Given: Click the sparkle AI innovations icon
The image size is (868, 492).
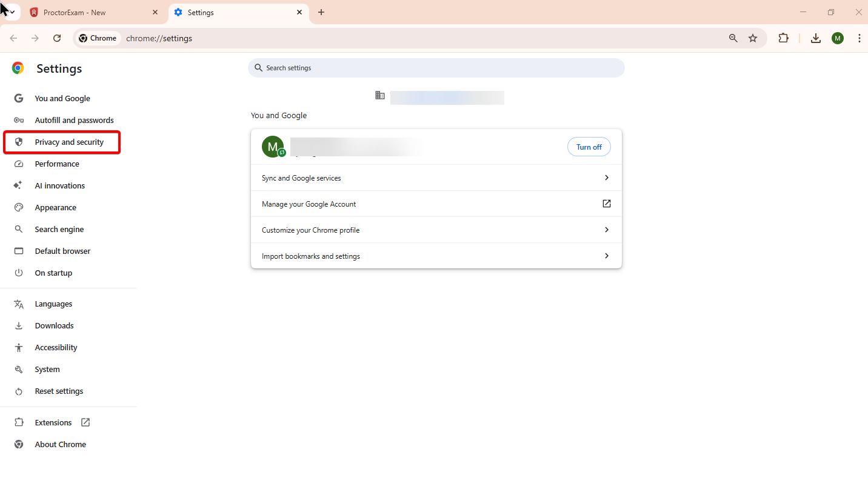Looking at the screenshot, I should 19,185.
